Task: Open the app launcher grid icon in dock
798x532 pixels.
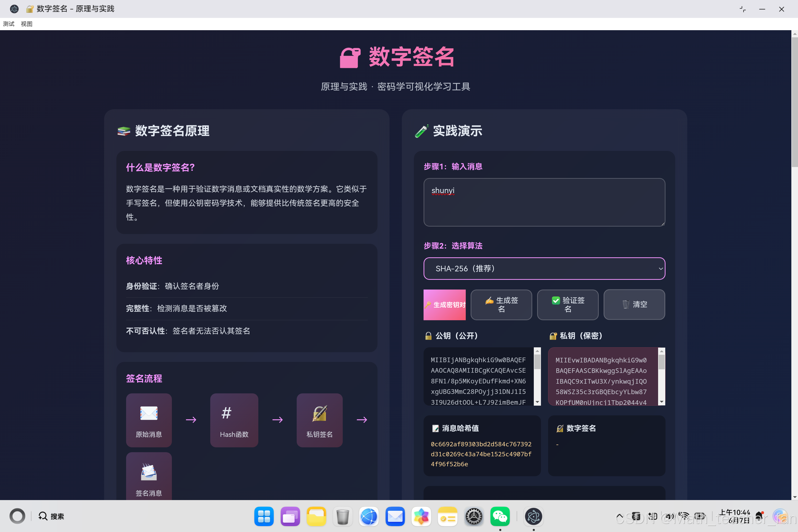Action: [264, 516]
